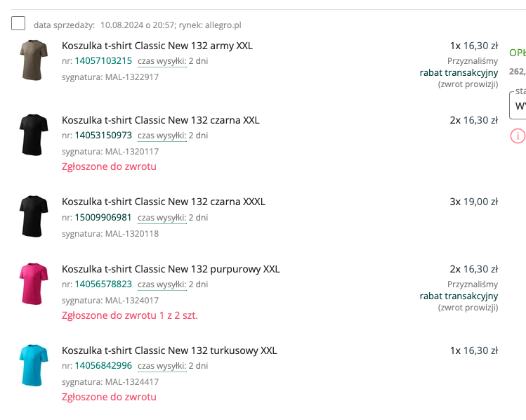
Task: Click the black XXXL t-shirt image
Action: pos(33,216)
